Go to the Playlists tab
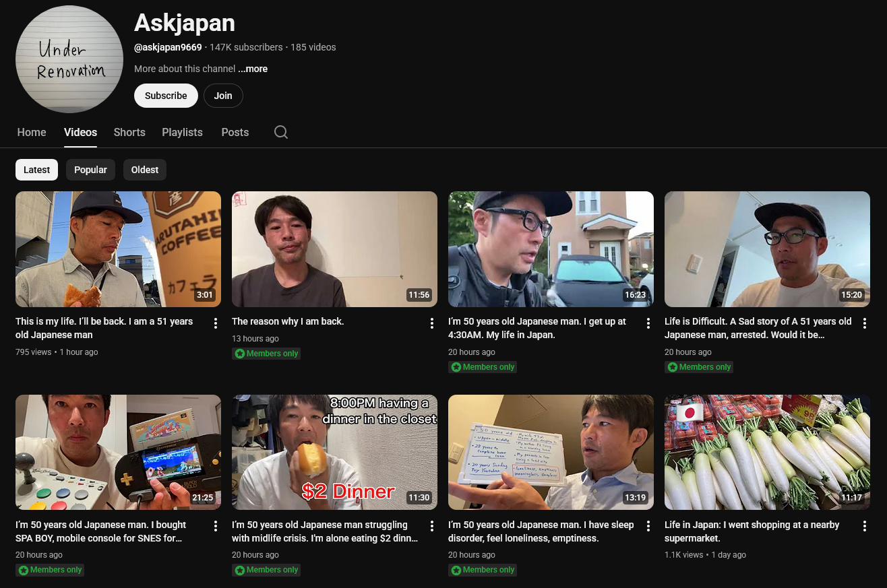 (x=182, y=132)
